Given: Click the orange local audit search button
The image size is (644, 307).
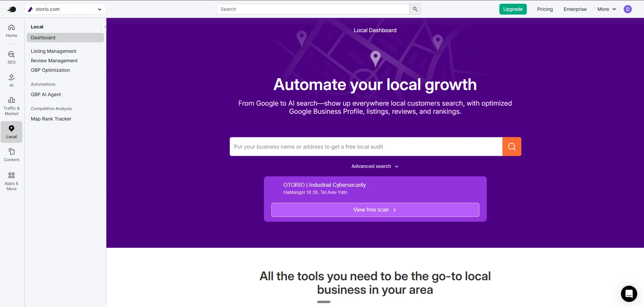Looking at the screenshot, I should pyautogui.click(x=512, y=147).
